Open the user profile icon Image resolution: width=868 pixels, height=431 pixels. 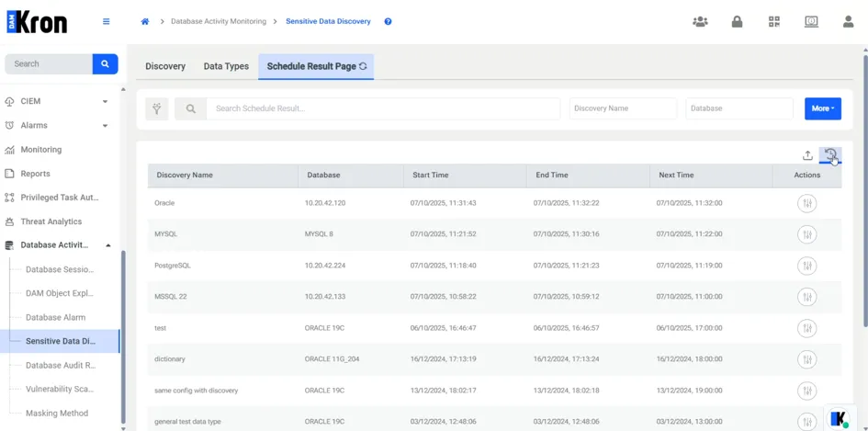pyautogui.click(x=848, y=22)
